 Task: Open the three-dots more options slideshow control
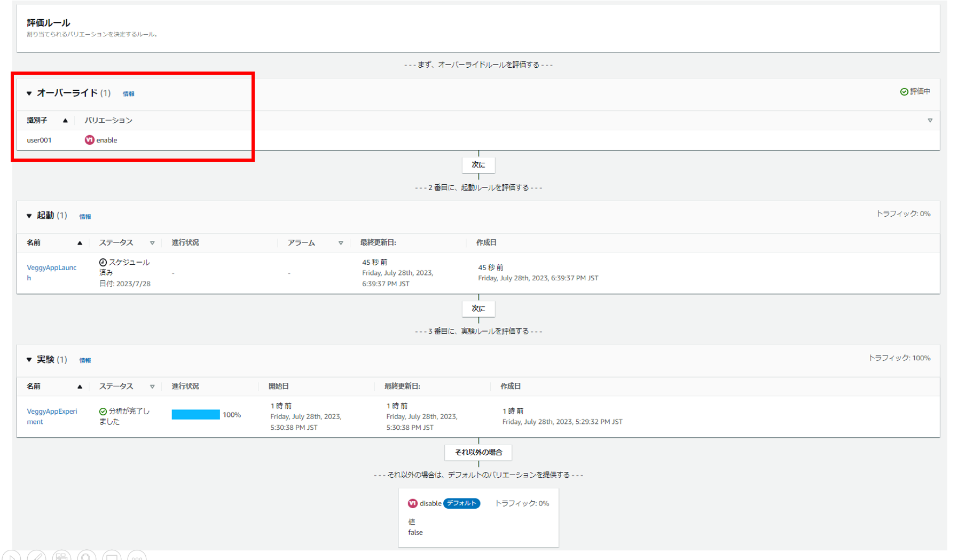click(x=137, y=557)
